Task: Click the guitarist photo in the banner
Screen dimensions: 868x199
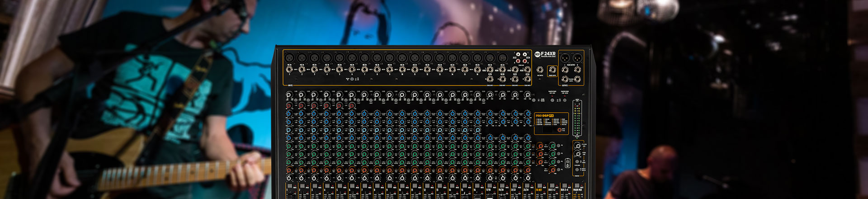Action: coord(136,99)
